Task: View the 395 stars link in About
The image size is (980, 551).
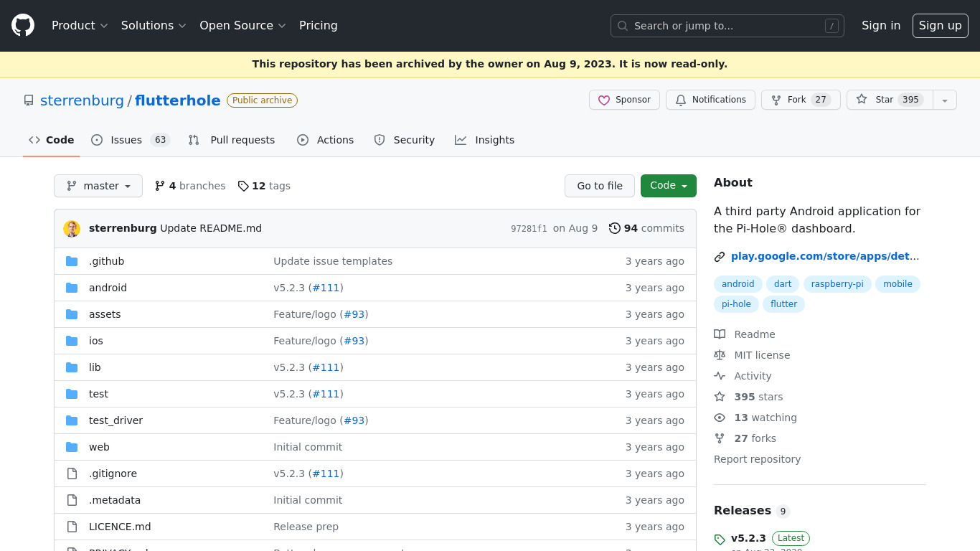Action: (748, 397)
